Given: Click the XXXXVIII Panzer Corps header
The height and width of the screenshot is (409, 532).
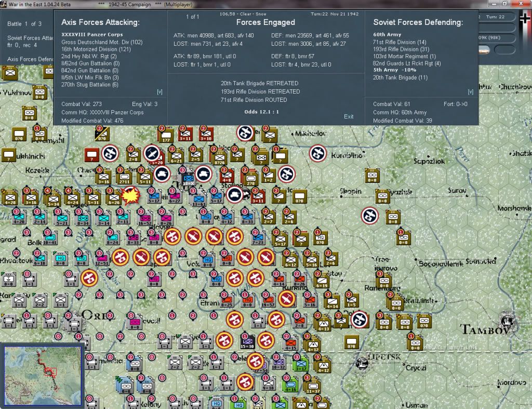Looking at the screenshot, I should coord(92,35).
